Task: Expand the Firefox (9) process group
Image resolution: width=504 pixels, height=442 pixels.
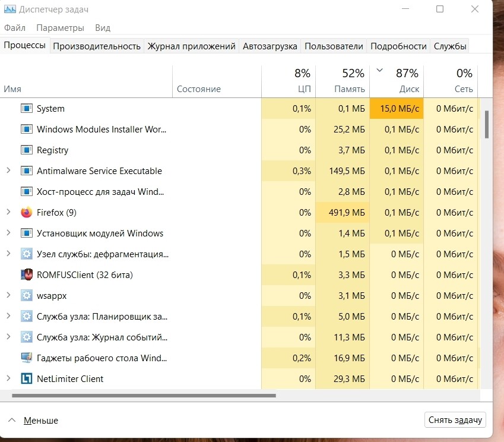Action: tap(9, 212)
